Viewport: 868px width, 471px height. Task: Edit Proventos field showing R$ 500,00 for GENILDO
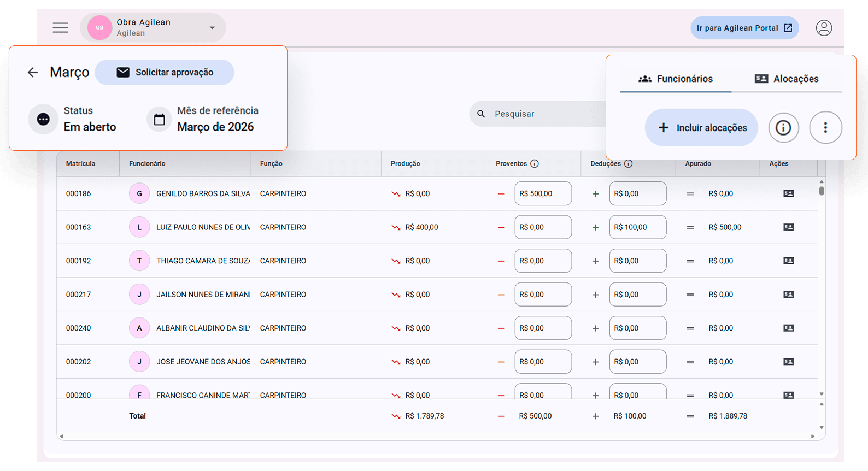(543, 193)
